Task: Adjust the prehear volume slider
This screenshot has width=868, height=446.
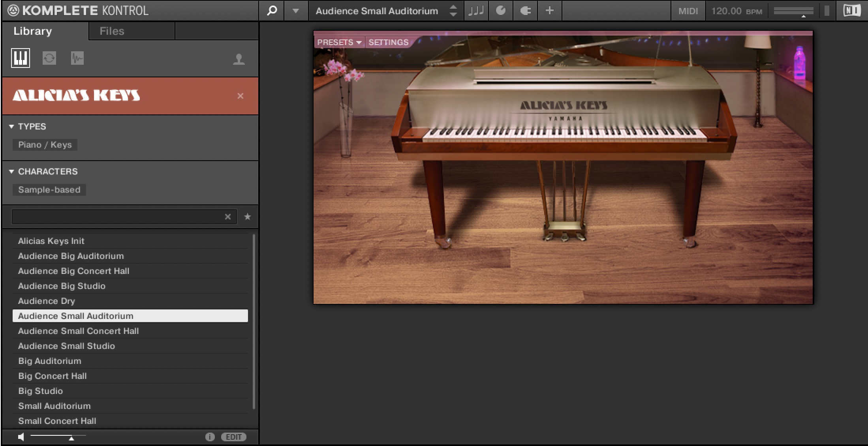Action: 71,438
